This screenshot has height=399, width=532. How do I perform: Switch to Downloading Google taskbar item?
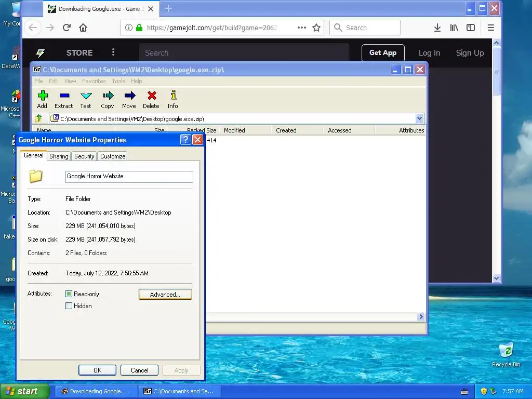[96, 391]
